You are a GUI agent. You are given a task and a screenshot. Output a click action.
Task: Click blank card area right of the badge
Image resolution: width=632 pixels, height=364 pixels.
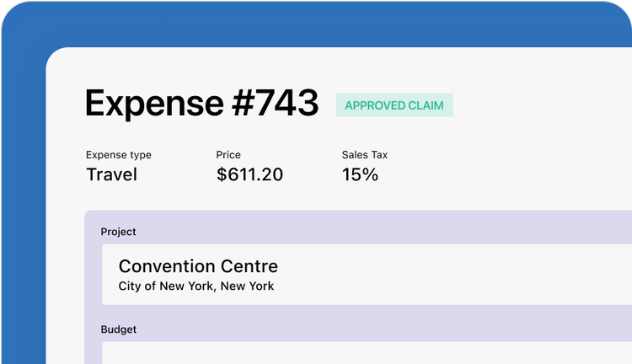[x=540, y=105]
